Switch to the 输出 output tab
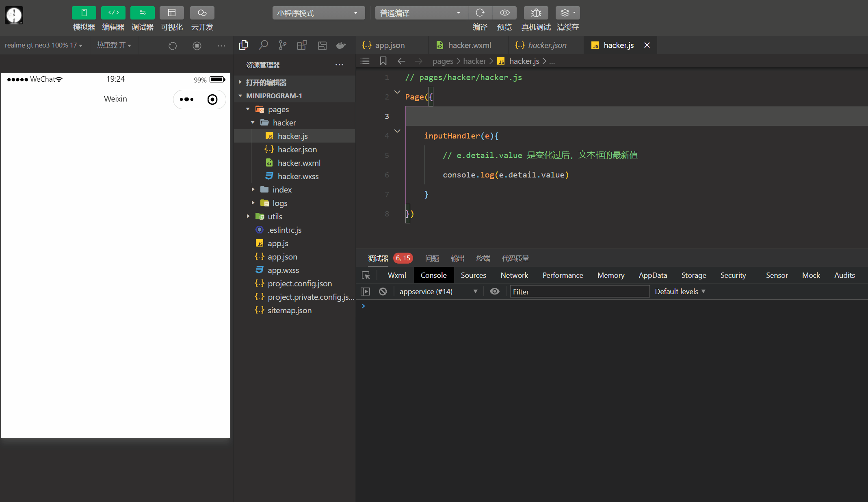Image resolution: width=868 pixels, height=502 pixels. [x=457, y=258]
